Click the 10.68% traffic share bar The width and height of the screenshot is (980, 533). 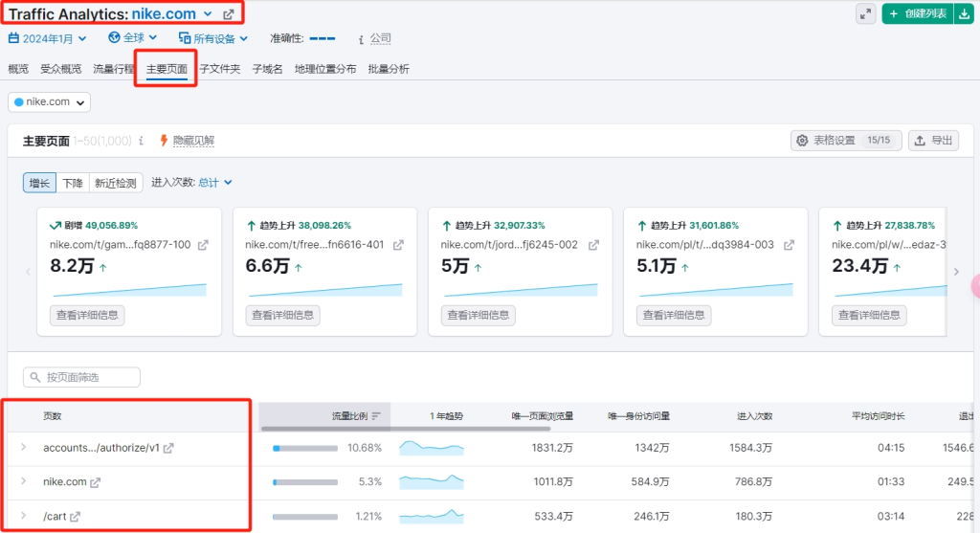[x=305, y=448]
